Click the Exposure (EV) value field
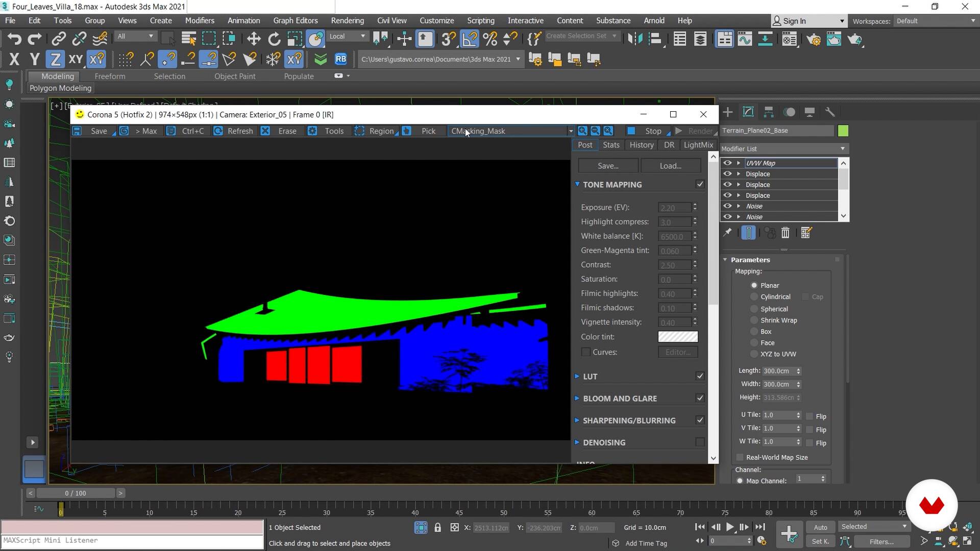The width and height of the screenshot is (980, 551). click(675, 208)
